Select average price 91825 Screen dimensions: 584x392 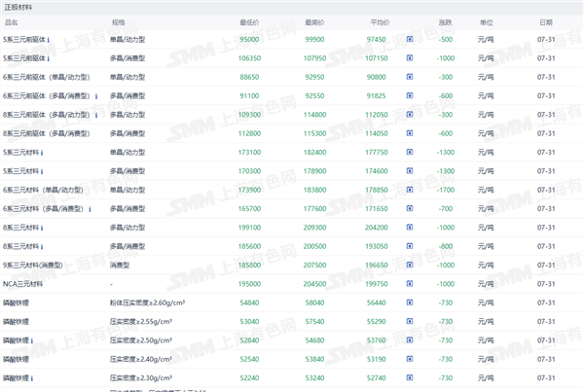tap(376, 96)
